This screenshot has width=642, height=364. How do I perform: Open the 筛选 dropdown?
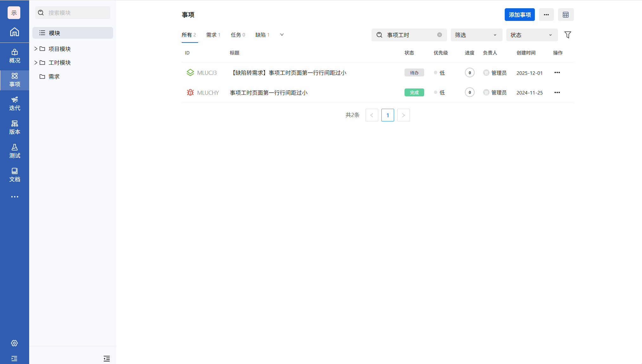[x=476, y=35]
